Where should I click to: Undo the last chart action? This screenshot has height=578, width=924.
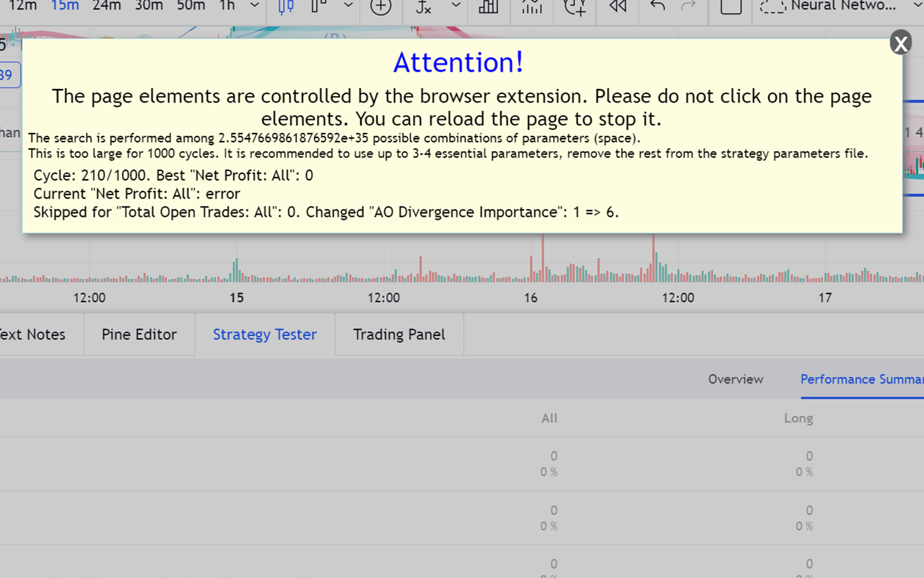click(655, 7)
